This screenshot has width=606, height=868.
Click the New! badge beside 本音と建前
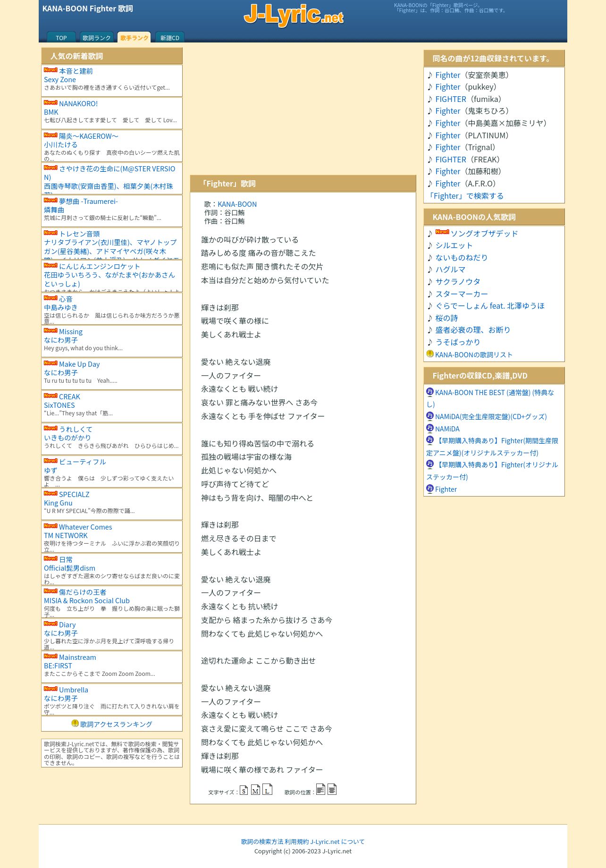(50, 70)
